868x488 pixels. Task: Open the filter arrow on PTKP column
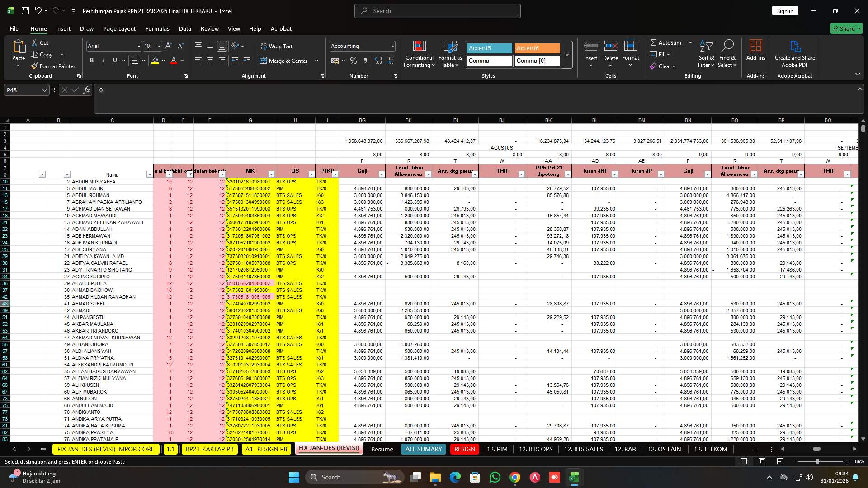335,174
